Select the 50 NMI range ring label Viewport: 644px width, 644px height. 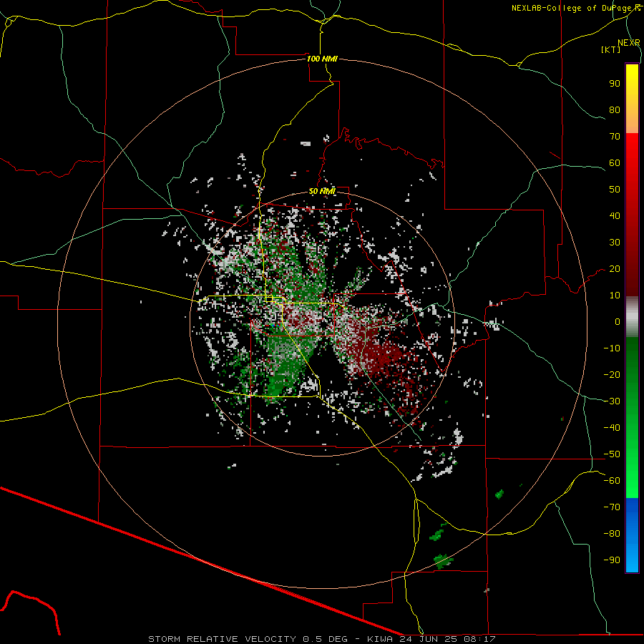pos(322,191)
